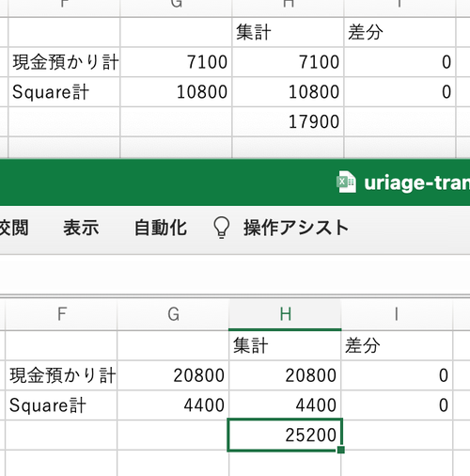The width and height of the screenshot is (470, 476).
Task: Click the uriage-tran window title text
Action: [x=416, y=182]
